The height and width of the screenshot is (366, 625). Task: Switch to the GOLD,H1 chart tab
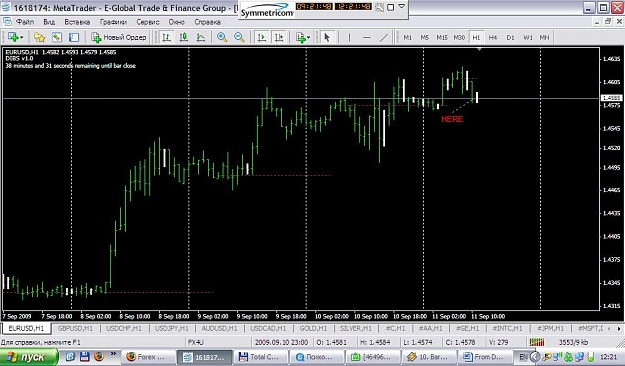click(313, 329)
